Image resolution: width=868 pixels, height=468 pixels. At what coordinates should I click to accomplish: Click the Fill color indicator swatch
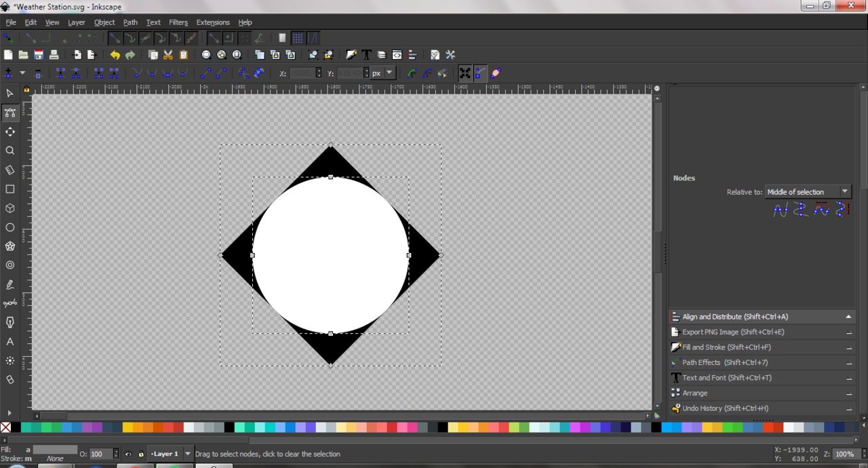click(x=55, y=449)
